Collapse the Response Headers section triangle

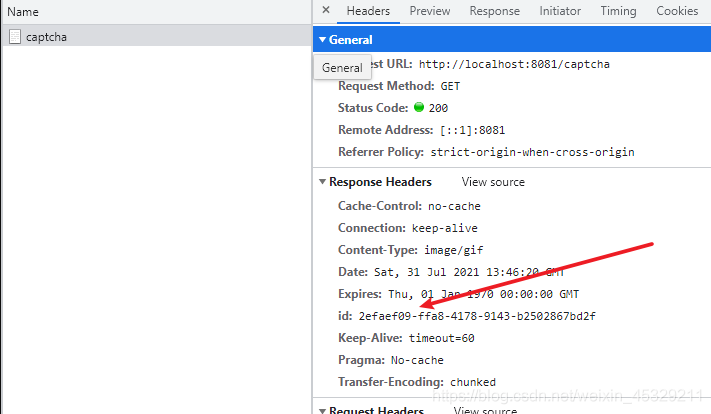(322, 182)
